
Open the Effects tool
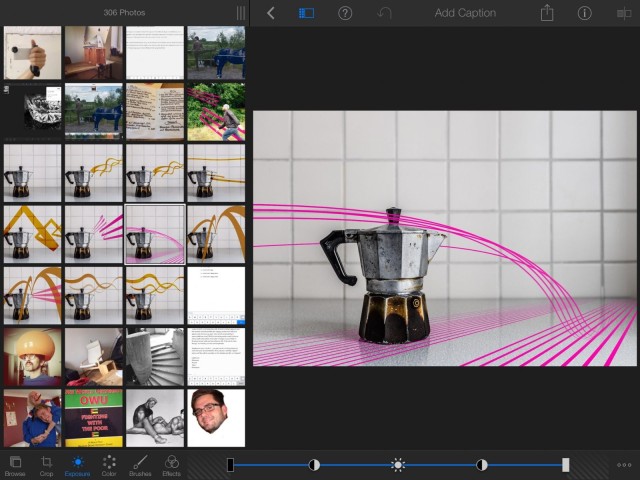point(172,464)
